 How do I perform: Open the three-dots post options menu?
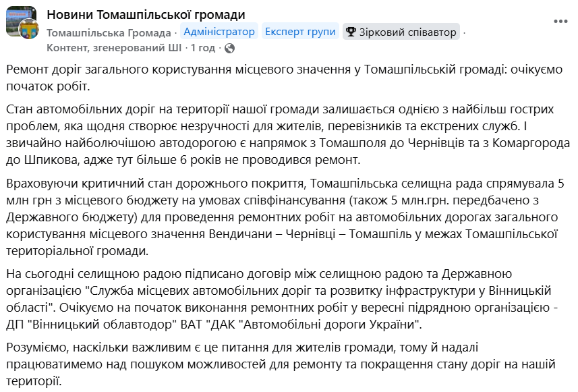(x=560, y=22)
